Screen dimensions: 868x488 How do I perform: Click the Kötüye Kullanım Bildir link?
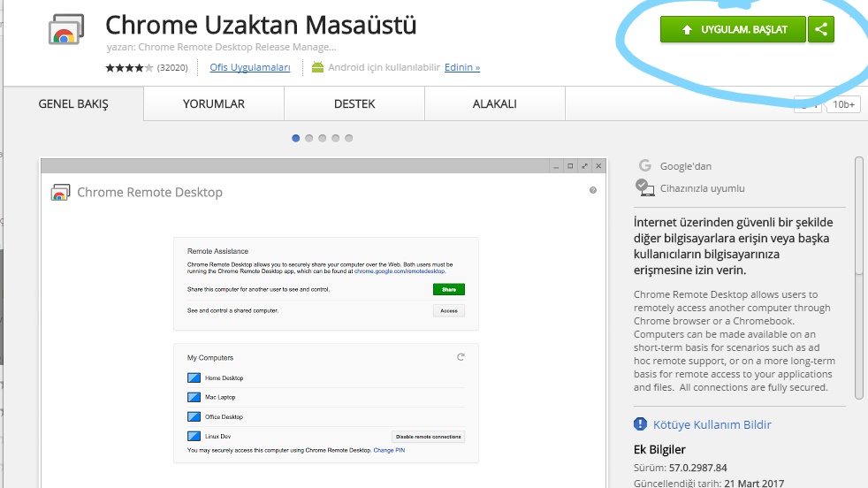712,424
